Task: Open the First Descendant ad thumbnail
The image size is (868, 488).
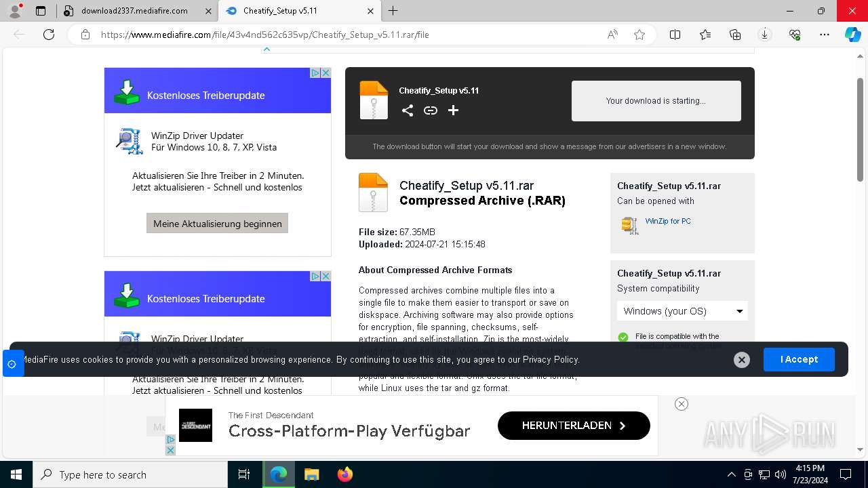Action: coord(195,425)
